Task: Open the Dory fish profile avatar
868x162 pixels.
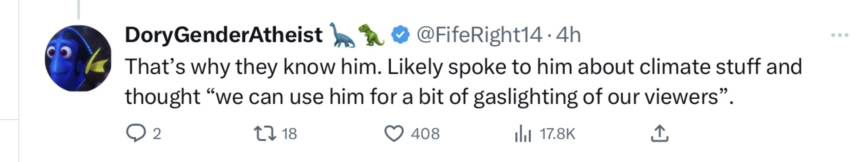Action: click(78, 58)
